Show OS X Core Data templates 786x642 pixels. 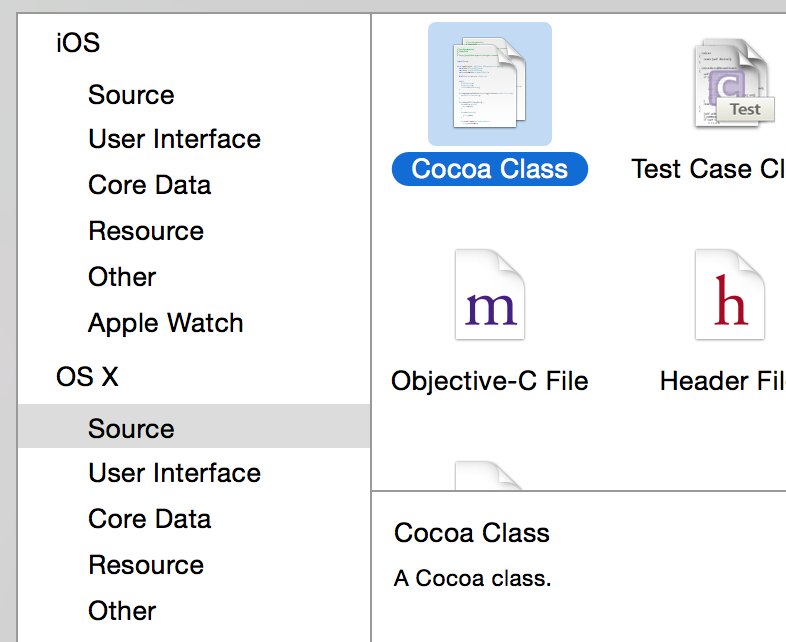[149, 519]
